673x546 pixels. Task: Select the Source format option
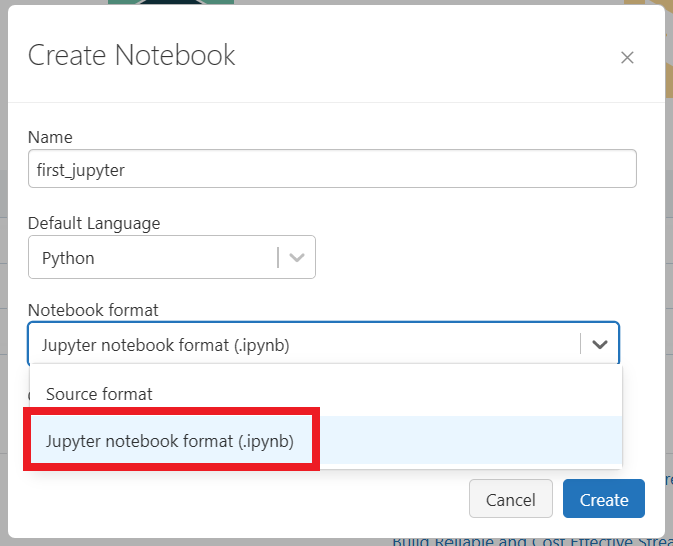pos(99,394)
